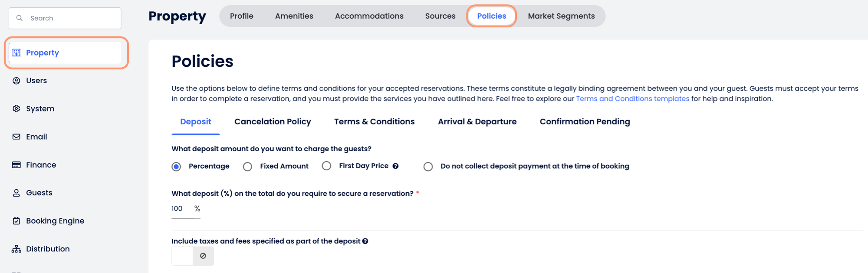Click the Finance card icon
This screenshot has width=868, height=273.
(16, 165)
